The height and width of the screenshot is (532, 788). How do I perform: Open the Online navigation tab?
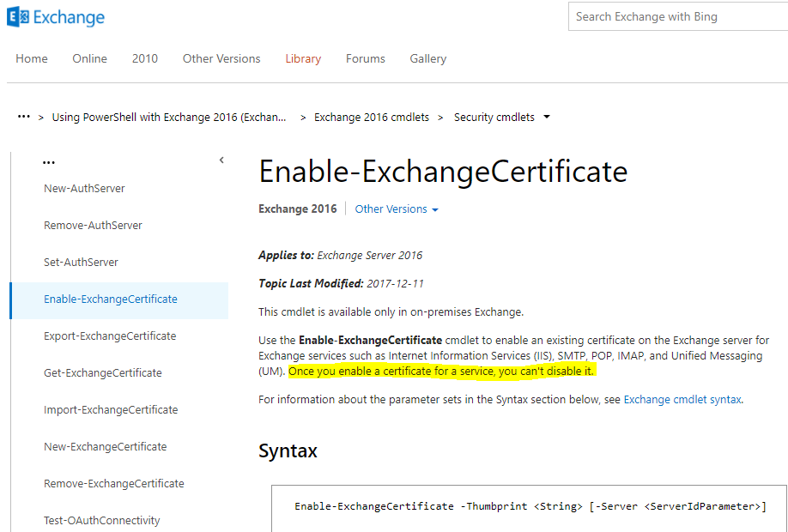point(89,58)
